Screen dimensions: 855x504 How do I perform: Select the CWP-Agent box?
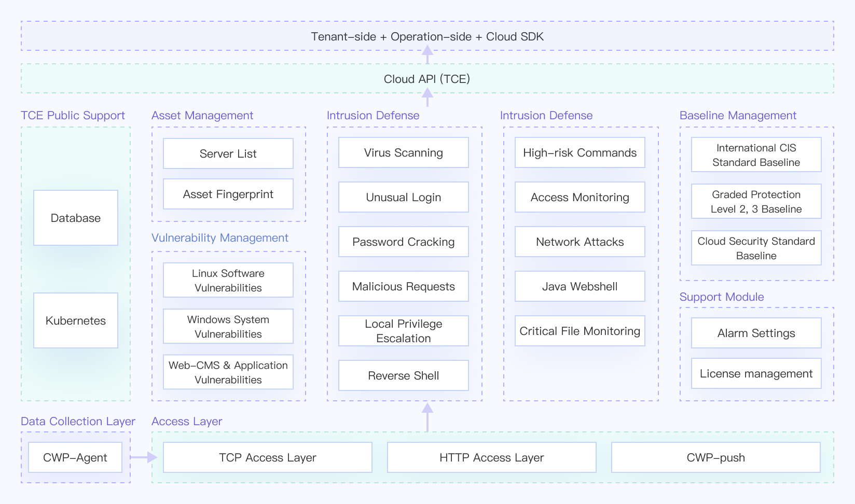point(75,457)
